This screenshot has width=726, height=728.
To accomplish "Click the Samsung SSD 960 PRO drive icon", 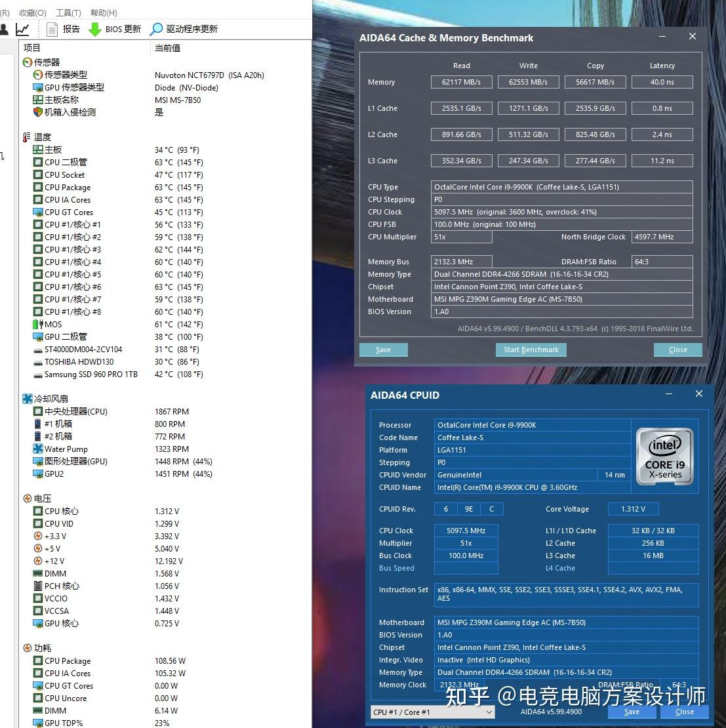I will coord(37,374).
